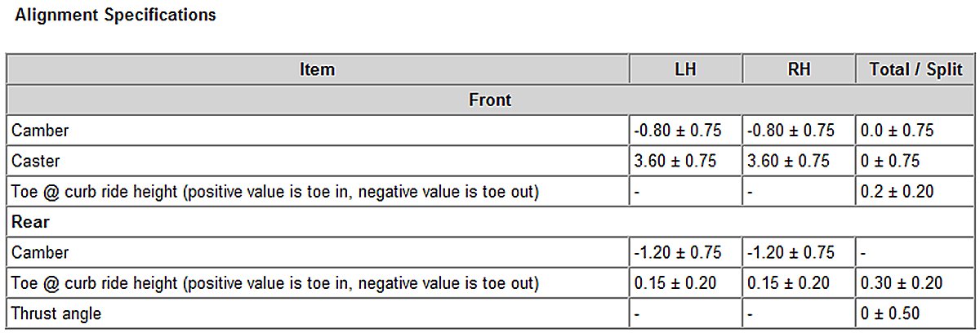This screenshot has height=333, width=980.
Task: Click the Front section header row
Action: (490, 100)
